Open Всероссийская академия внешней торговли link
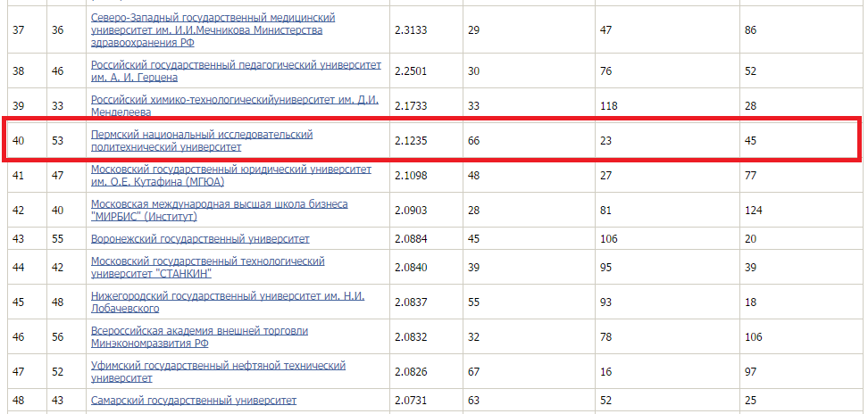868x414 pixels. (199, 337)
